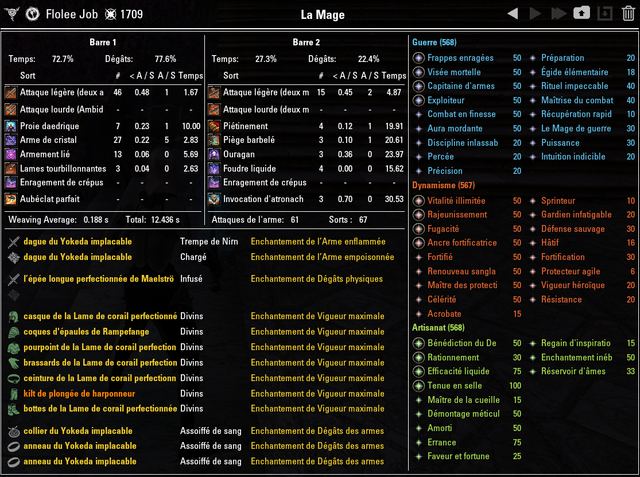Click the Gardien infatigable champion skill
Screen dimensions: 640x477
coord(576,215)
